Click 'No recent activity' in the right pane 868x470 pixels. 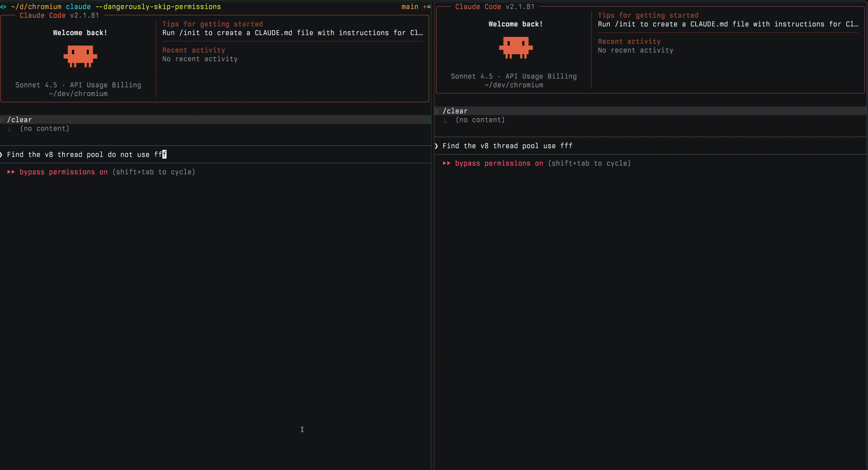tap(636, 50)
